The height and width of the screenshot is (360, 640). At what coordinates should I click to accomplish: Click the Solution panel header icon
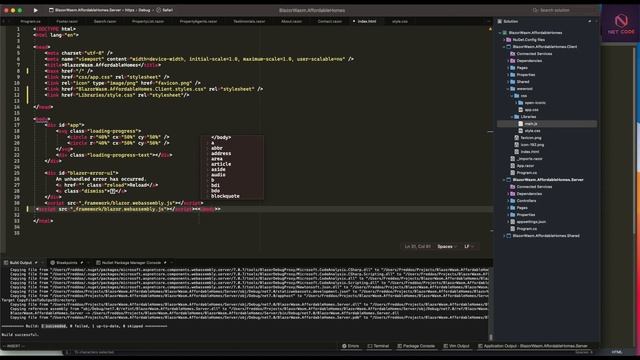click(x=500, y=22)
